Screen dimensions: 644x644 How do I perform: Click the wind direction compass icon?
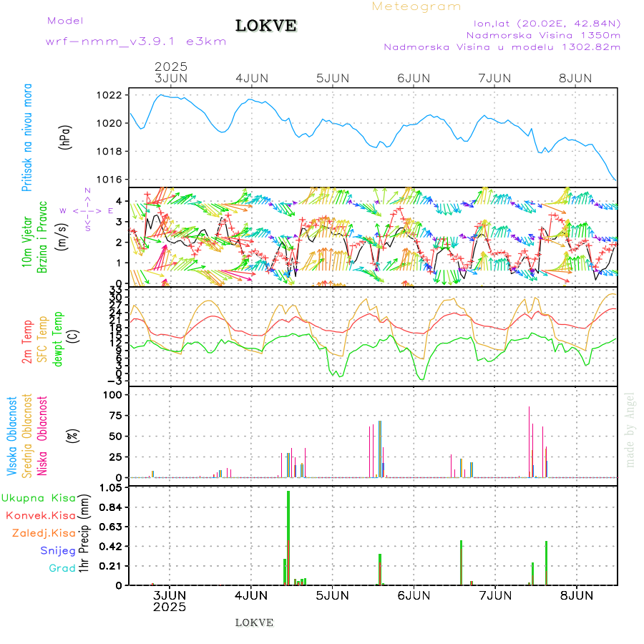(x=87, y=210)
